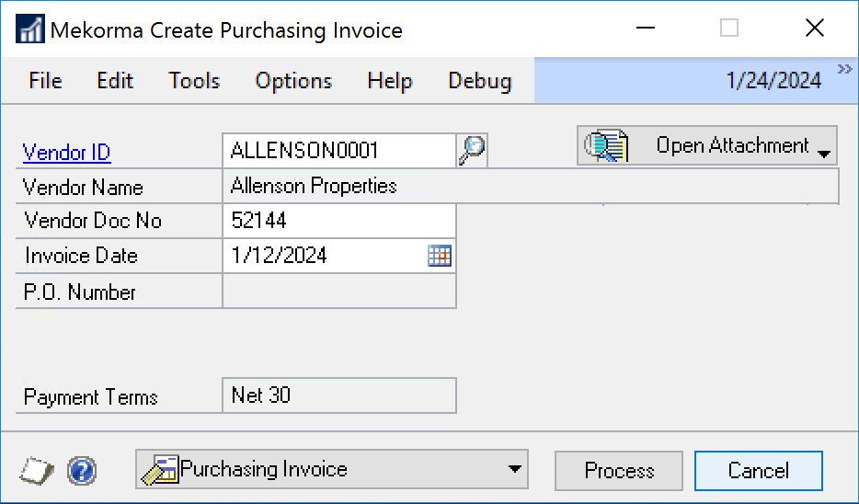Screen dimensions: 859x504
Task: Click the note icon at bottom left
Action: coord(36,472)
